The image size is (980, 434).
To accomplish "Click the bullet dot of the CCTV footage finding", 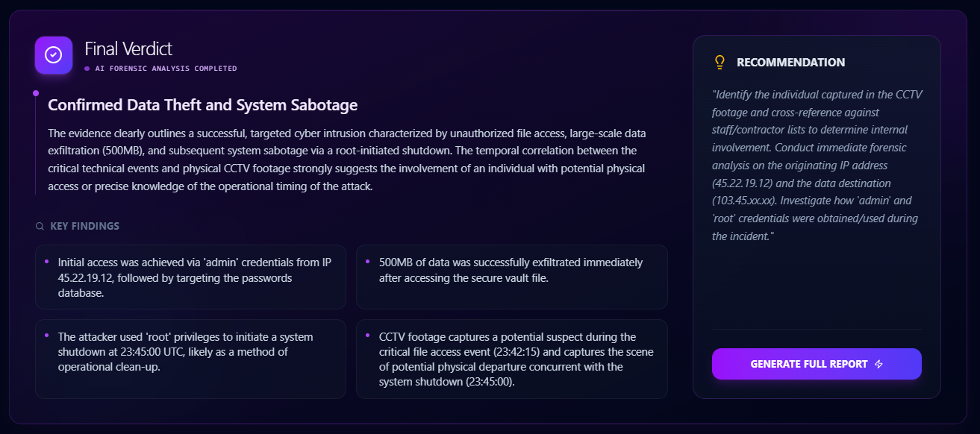I will point(368,336).
